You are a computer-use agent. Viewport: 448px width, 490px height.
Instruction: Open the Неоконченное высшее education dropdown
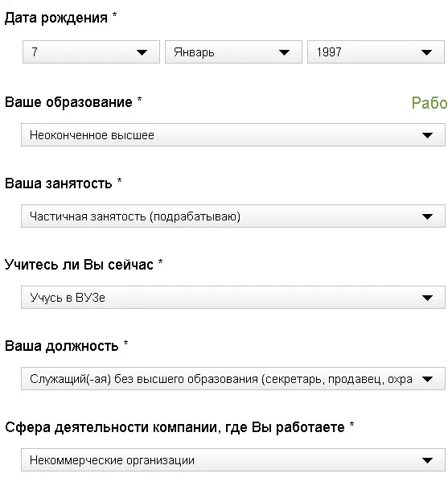(x=233, y=134)
